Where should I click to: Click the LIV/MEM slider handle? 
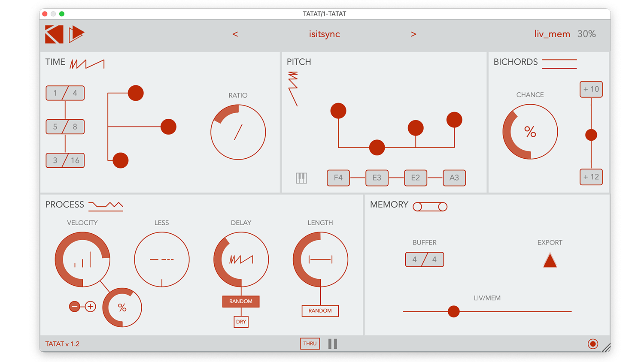click(x=454, y=311)
